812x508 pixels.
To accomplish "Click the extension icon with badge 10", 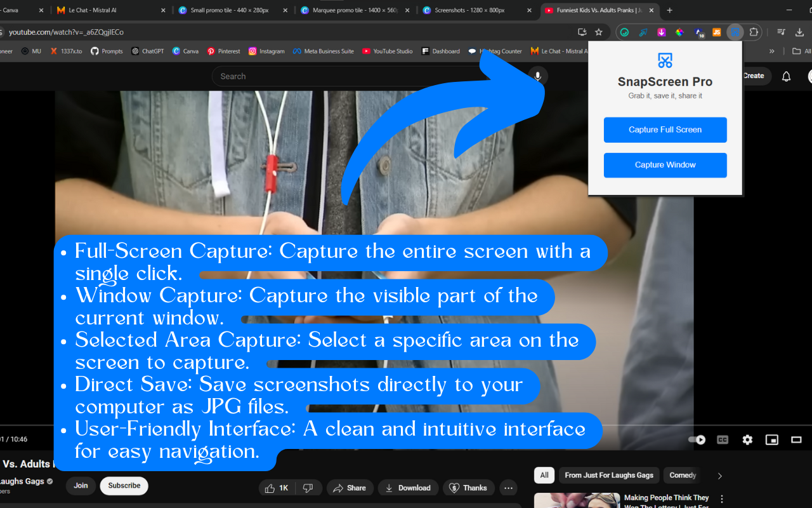I will click(x=698, y=32).
